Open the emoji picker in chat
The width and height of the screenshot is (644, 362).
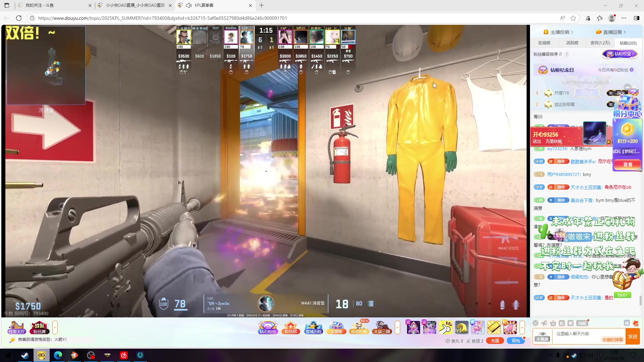pos(536,323)
